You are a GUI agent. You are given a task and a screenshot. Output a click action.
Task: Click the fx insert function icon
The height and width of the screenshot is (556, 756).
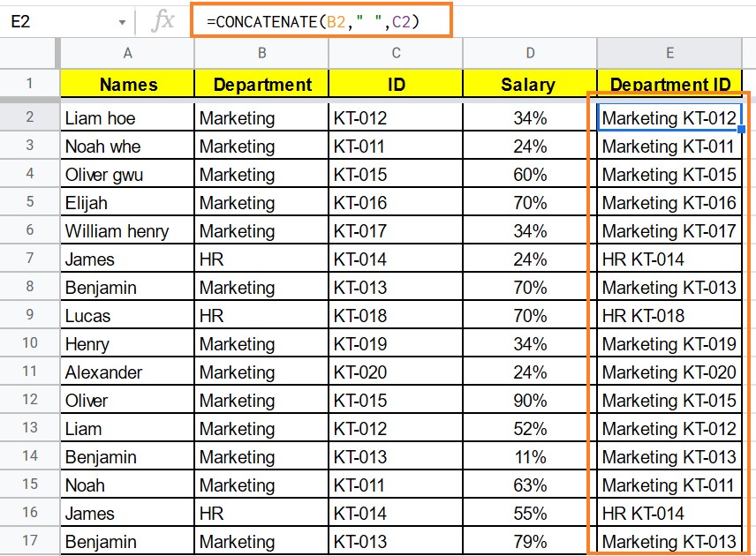pyautogui.click(x=163, y=19)
